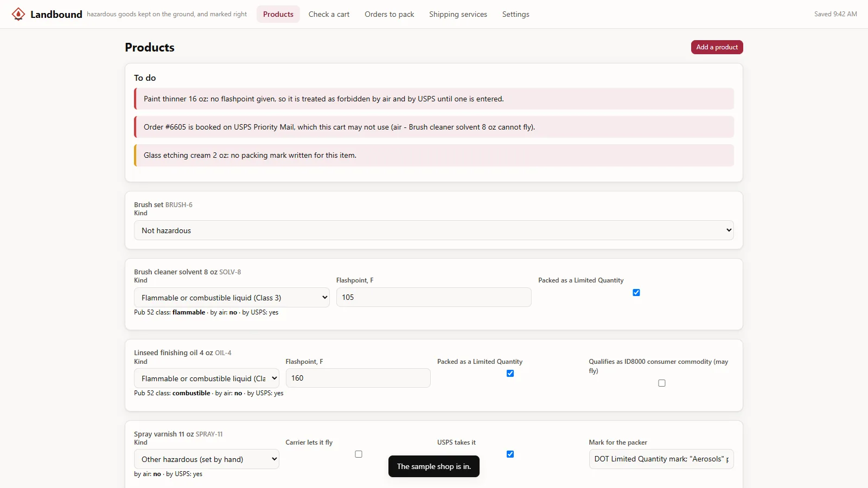Click the SOLV-8 SKU label

click(x=230, y=272)
